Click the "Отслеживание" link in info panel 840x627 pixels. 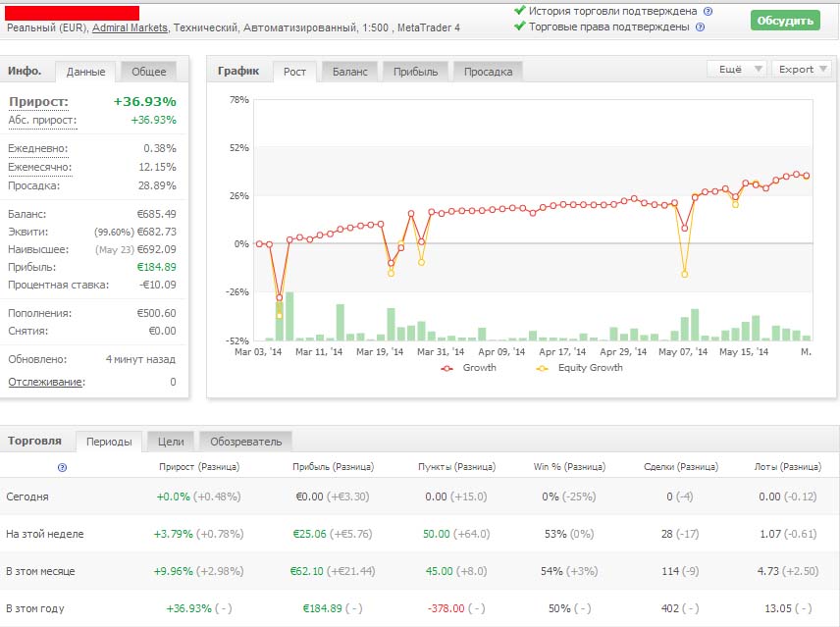click(x=45, y=382)
